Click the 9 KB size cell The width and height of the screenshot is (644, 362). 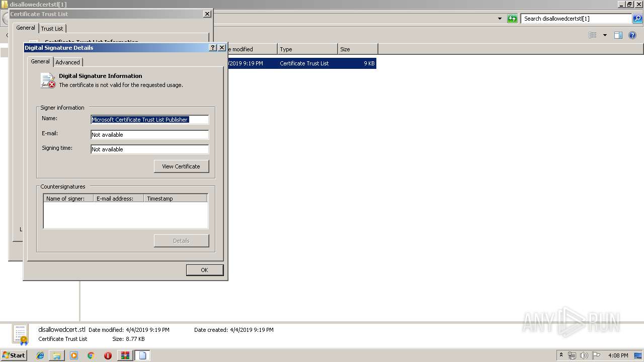click(369, 63)
